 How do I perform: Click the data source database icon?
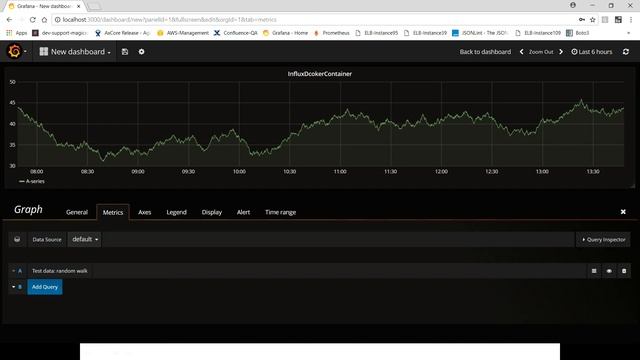(x=17, y=239)
